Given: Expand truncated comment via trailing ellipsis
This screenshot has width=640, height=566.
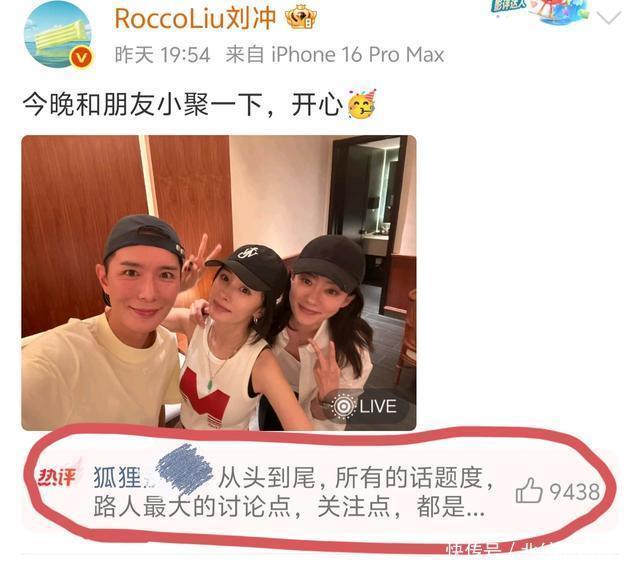Looking at the screenshot, I should pyautogui.click(x=475, y=509).
